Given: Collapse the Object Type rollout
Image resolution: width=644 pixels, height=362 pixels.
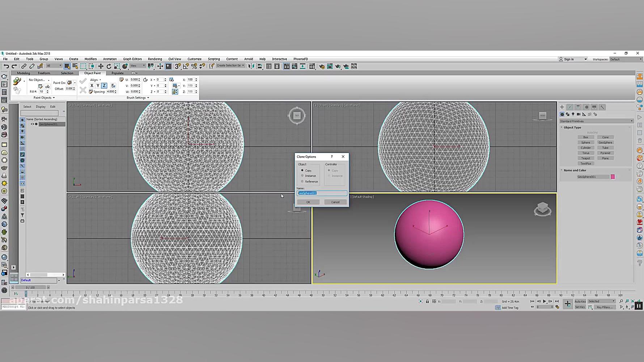Looking at the screenshot, I should pos(572,128).
